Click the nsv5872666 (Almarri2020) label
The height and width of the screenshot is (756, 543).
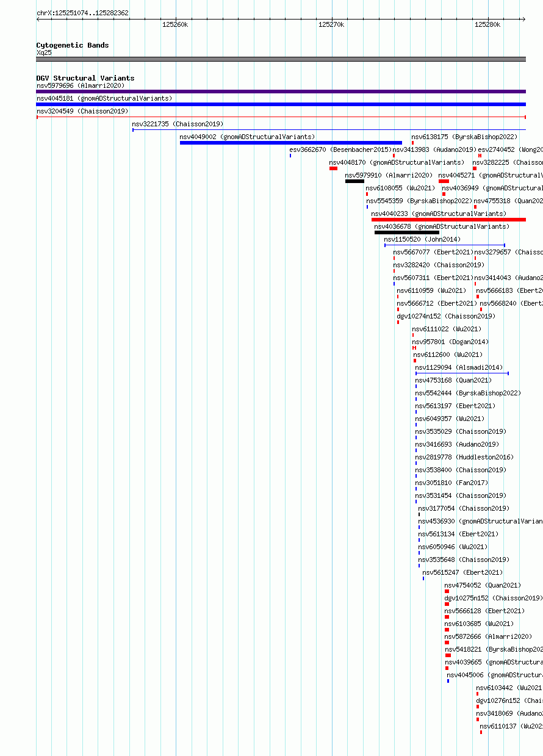pyautogui.click(x=489, y=636)
